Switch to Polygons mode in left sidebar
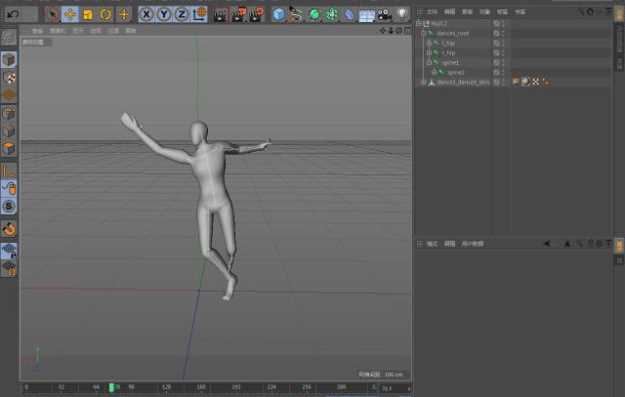Viewport: 625px width, 397px height. coord(9,149)
